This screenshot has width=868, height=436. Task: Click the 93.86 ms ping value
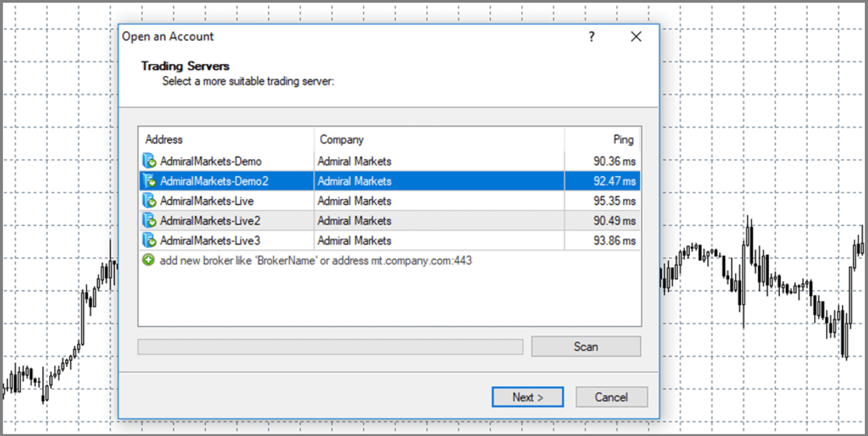614,241
